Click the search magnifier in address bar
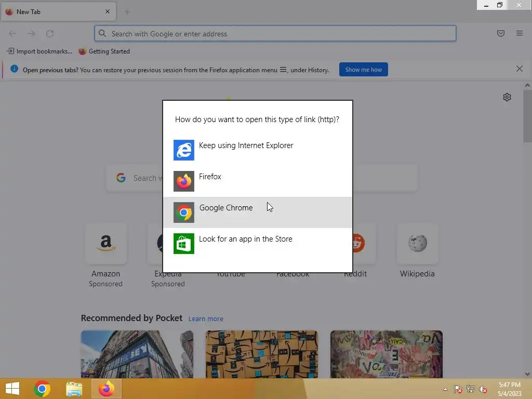 coord(102,33)
